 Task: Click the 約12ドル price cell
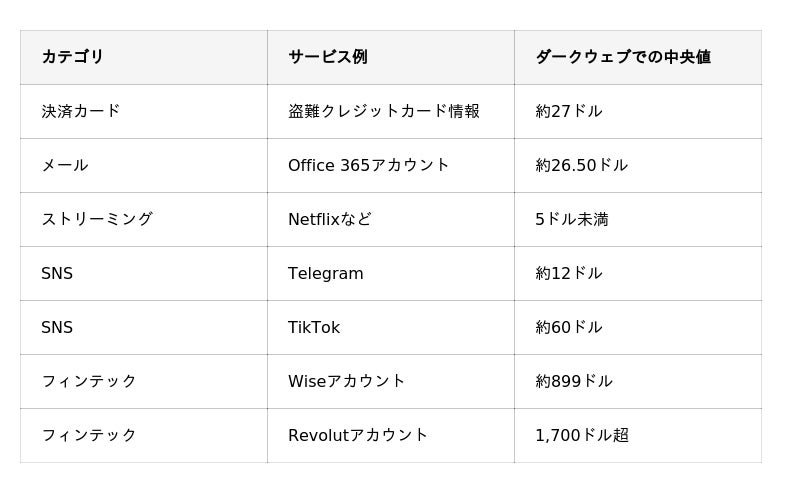tap(638, 274)
